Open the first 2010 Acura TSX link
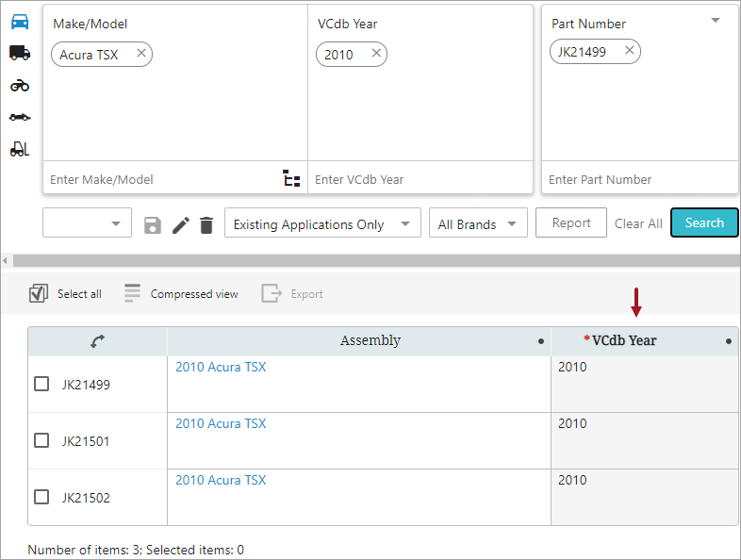Viewport: 741px width, 560px height. pos(221,367)
